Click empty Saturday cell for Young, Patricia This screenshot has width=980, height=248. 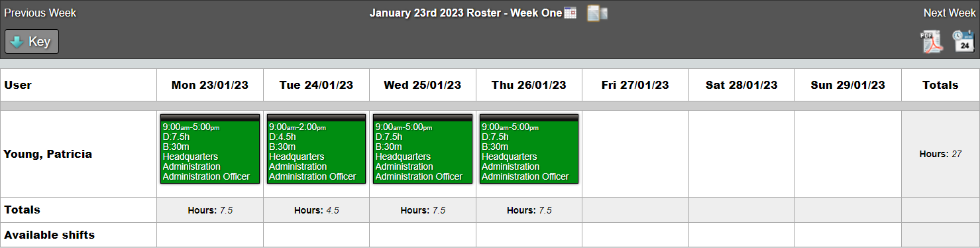tap(741, 154)
